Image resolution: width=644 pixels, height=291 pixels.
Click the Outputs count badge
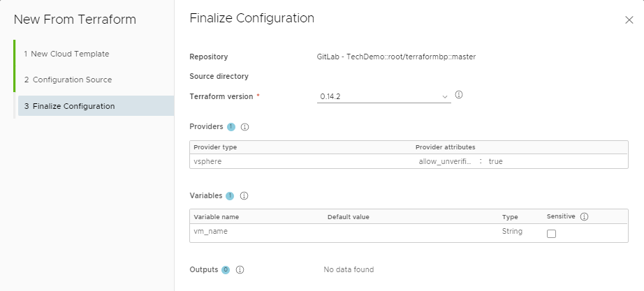coord(226,270)
